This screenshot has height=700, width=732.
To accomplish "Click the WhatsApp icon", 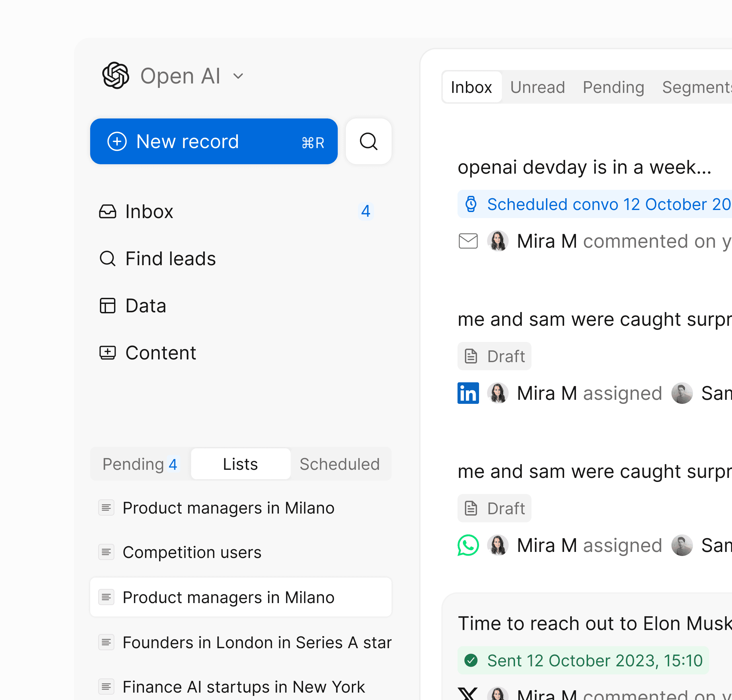I will coord(468,545).
